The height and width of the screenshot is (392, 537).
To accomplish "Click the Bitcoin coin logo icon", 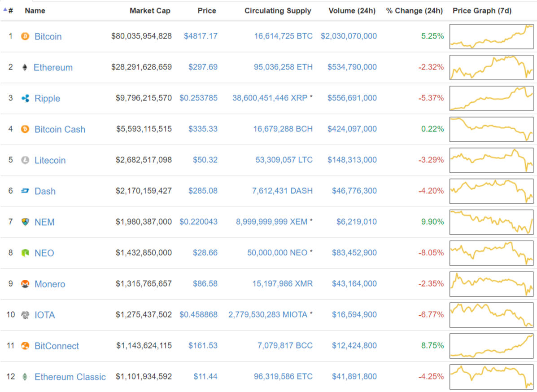I will (x=25, y=36).
